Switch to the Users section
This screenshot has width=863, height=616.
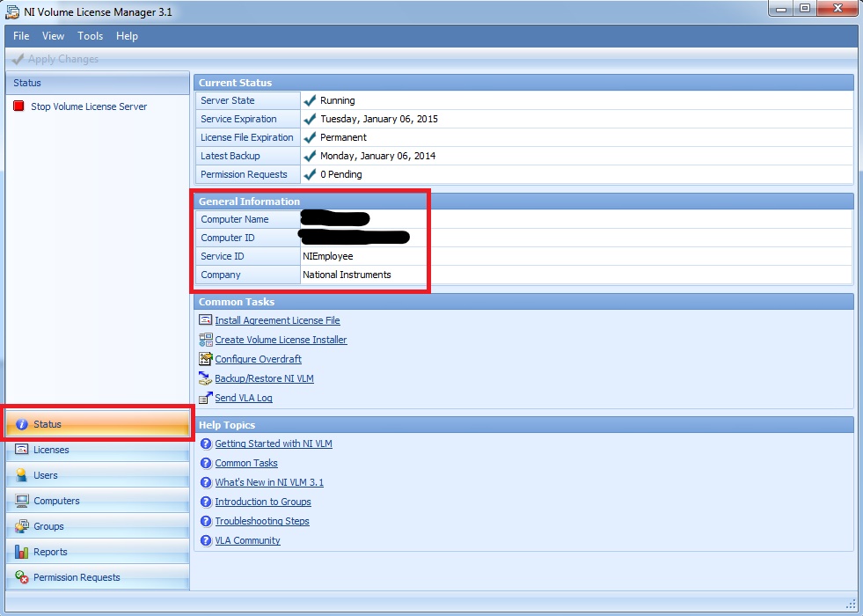[98, 475]
